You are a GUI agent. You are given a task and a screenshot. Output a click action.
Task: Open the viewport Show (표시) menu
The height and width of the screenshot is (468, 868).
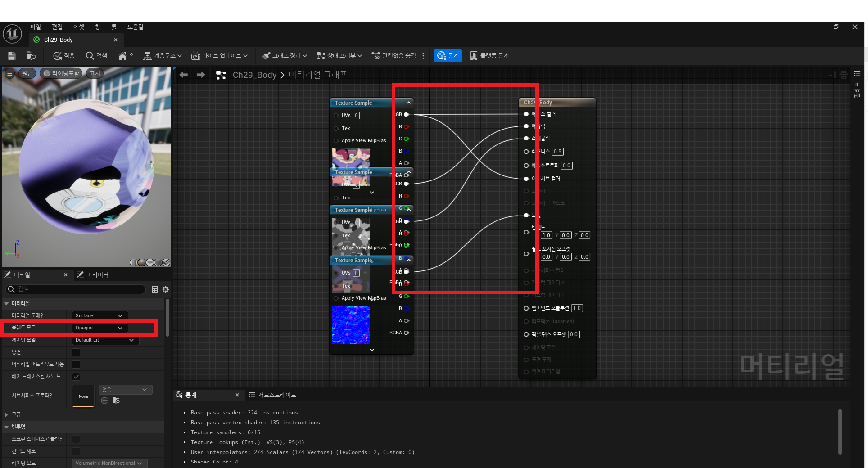(95, 73)
